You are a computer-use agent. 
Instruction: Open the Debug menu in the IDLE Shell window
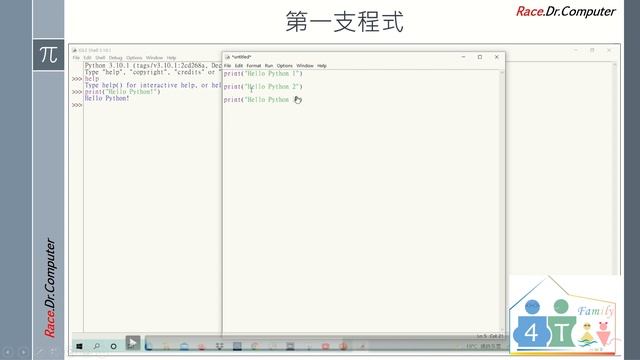pos(116,58)
